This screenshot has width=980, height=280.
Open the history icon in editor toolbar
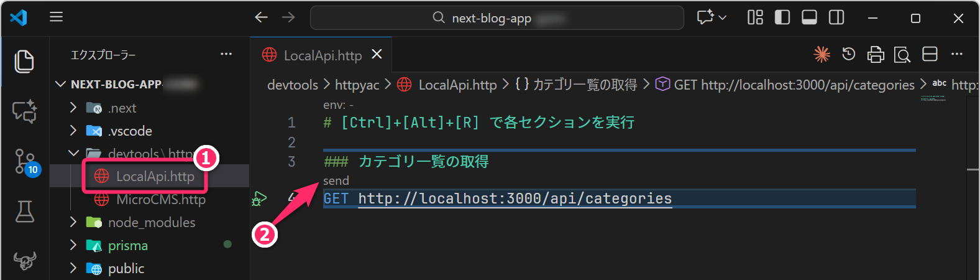[848, 55]
